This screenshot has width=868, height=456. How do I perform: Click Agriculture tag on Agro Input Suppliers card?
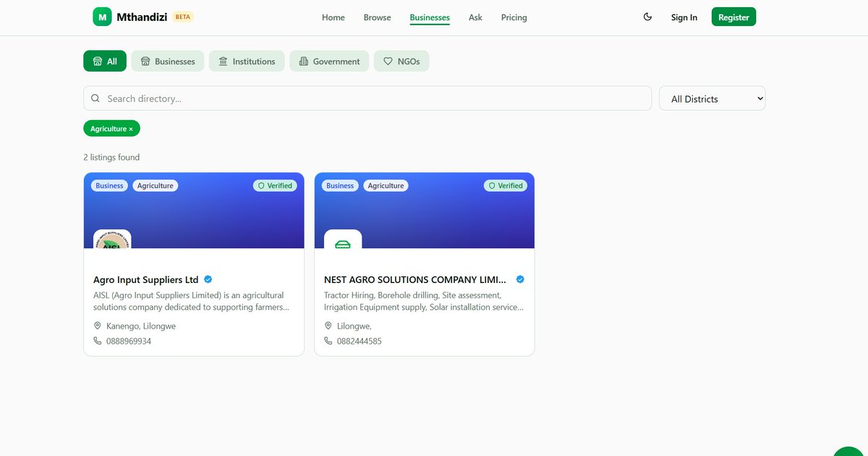[x=156, y=185]
